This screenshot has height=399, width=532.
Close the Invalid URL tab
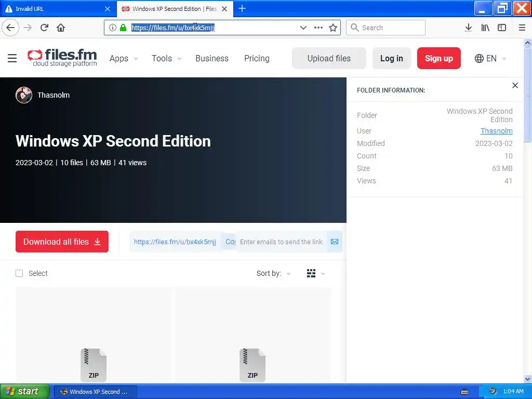coord(108,9)
